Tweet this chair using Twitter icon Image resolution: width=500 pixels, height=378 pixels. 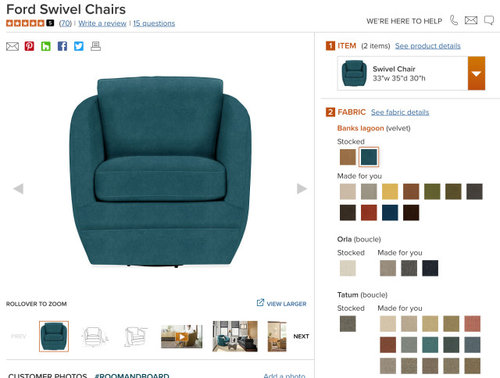tap(79, 46)
